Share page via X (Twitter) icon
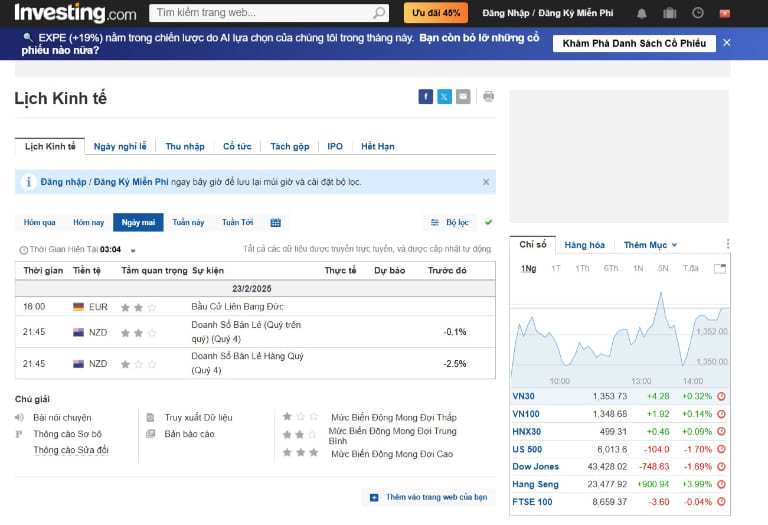Viewport: 768px width, 525px height. pos(444,97)
